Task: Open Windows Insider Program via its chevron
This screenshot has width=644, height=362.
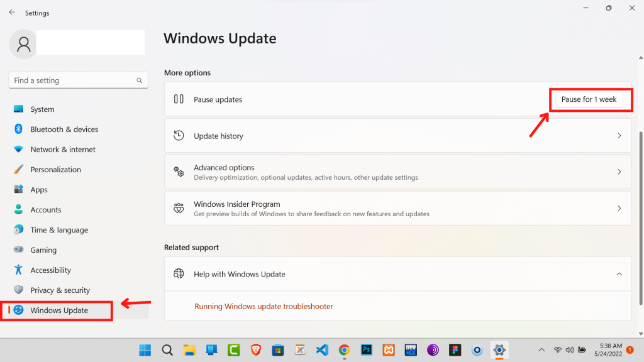Action: pyautogui.click(x=619, y=209)
